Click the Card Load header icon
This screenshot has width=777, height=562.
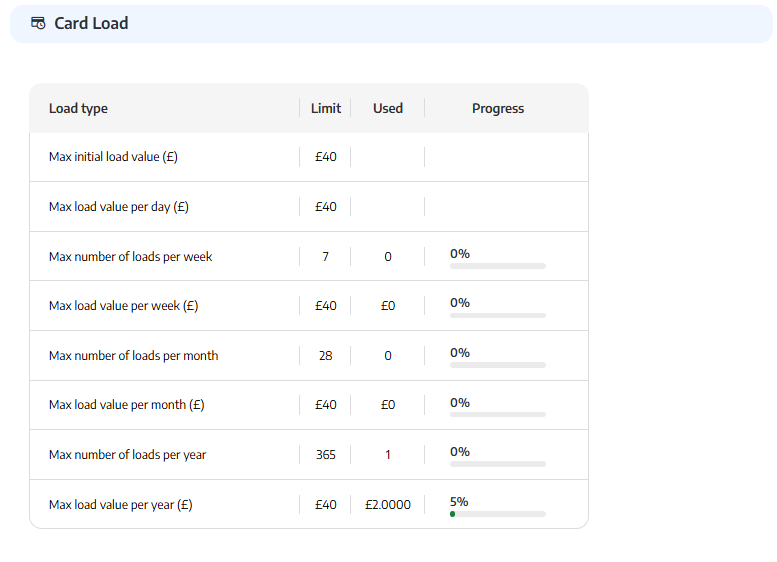click(x=38, y=23)
